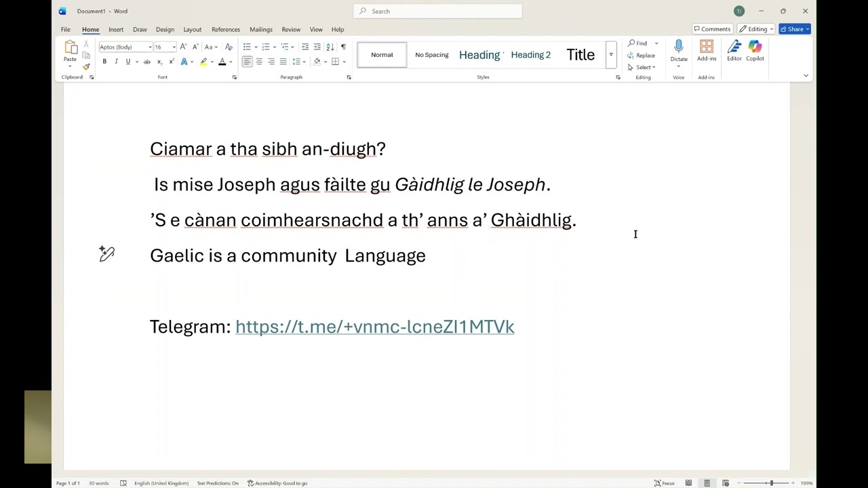Collapse the ribbon with the chevron
This screenshot has height=488, width=868.
(806, 75)
